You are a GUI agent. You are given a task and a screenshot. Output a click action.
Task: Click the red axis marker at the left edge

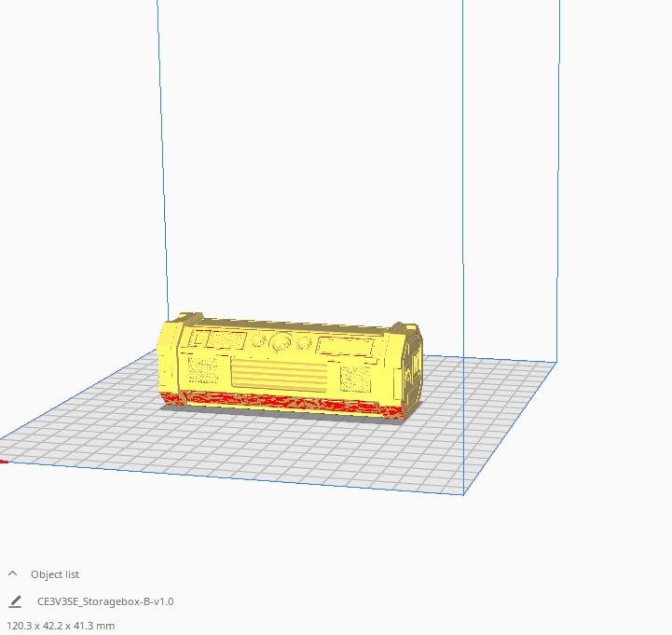point(3,460)
